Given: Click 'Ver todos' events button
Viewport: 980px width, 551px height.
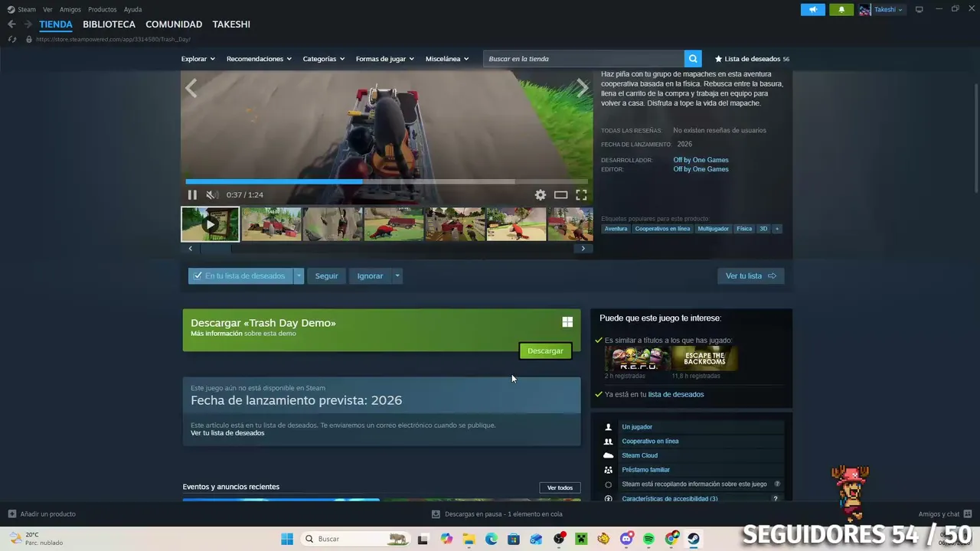Looking at the screenshot, I should [560, 487].
